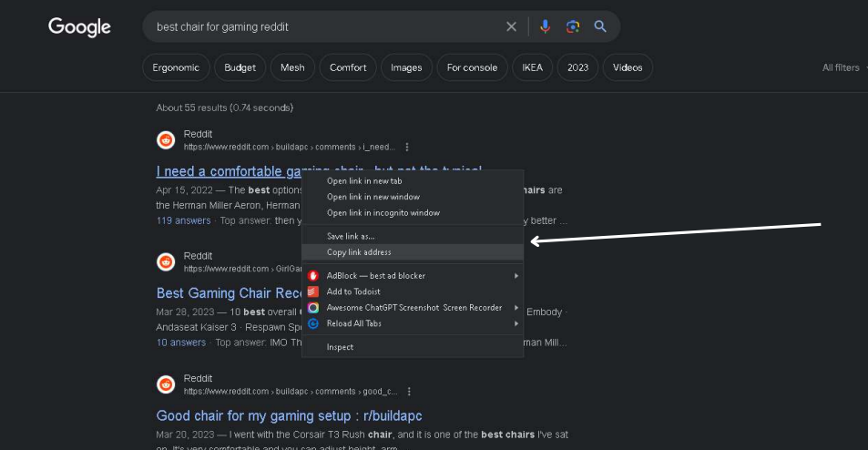Open I need a comfortable gaming chair result
The image size is (868, 450).
tap(229, 171)
